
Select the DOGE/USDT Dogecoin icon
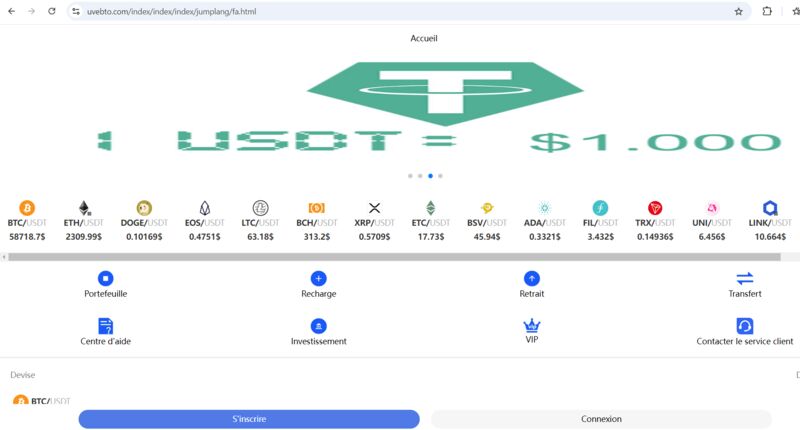coord(144,208)
